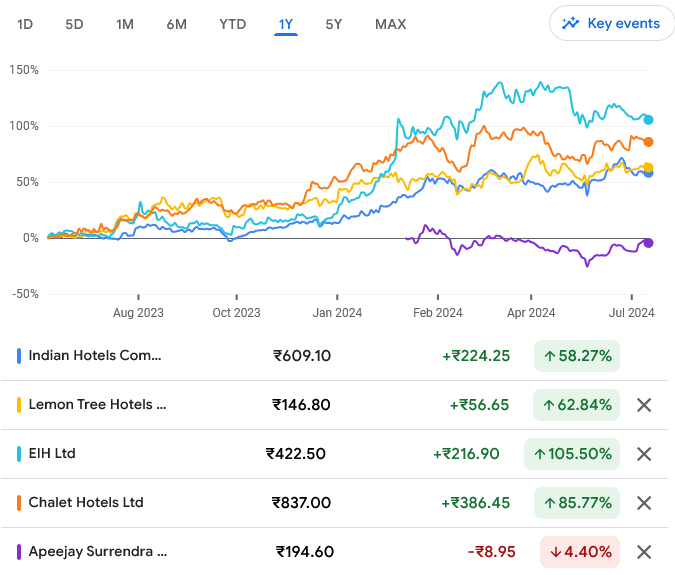This screenshot has width=675, height=575.
Task: Show the MAX range tab
Action: tap(390, 24)
